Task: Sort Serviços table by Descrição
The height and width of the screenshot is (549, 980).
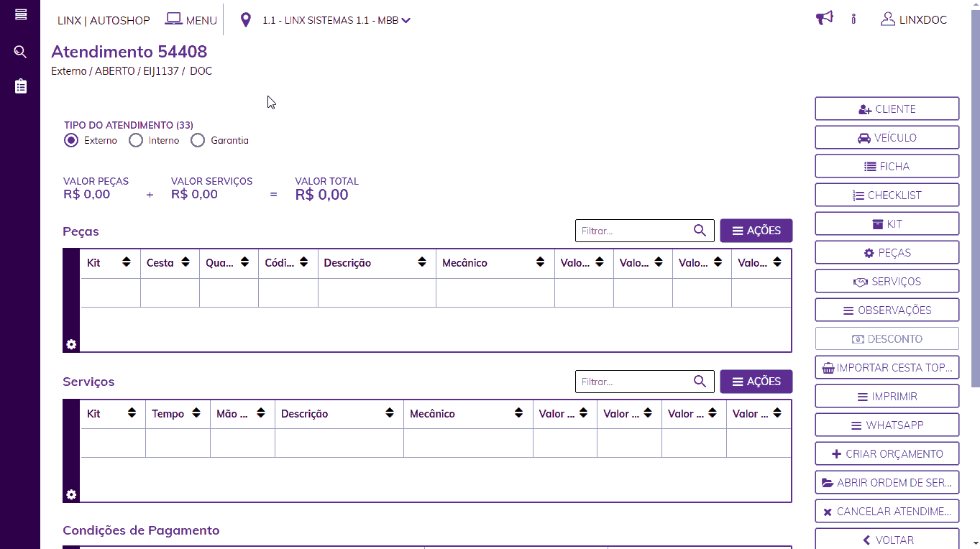Action: click(x=390, y=414)
